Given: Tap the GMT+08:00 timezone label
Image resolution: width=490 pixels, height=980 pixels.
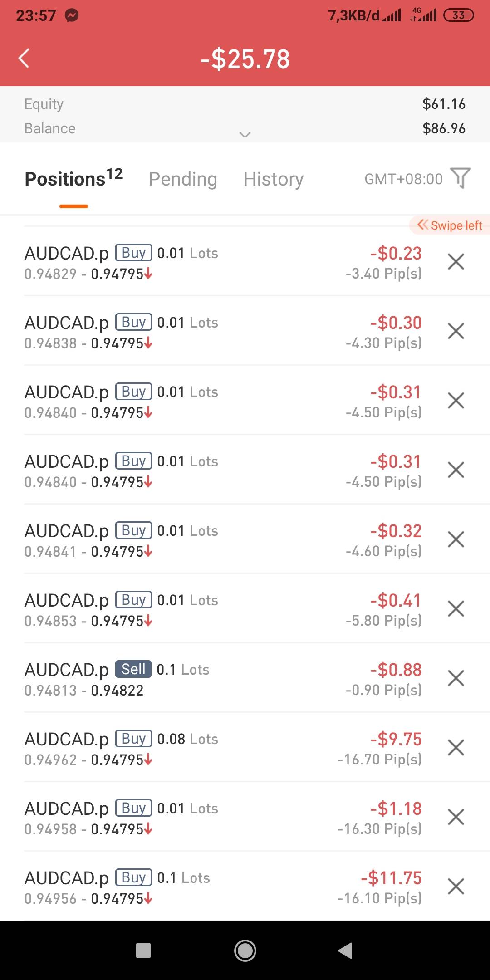Looking at the screenshot, I should click(403, 179).
